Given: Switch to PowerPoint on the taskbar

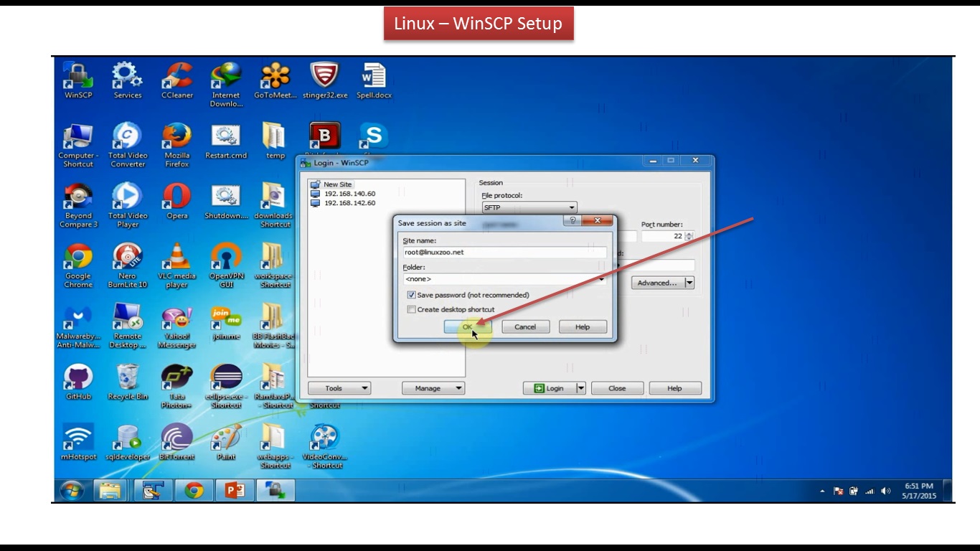Looking at the screenshot, I should point(235,491).
